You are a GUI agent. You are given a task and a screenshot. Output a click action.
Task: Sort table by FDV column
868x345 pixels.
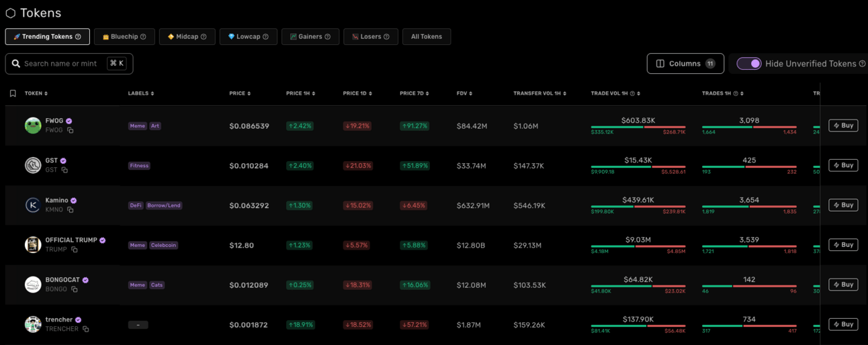tap(464, 93)
